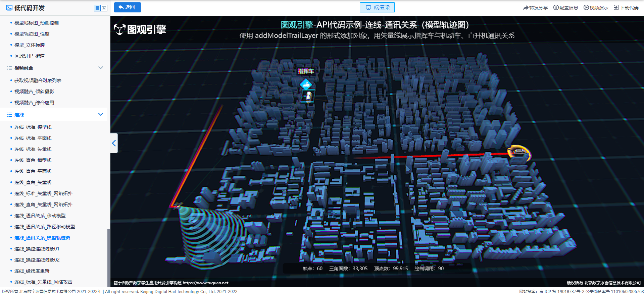The image size is (644, 294).
Task: Open 连线_直角_模型线 example
Action: click(33, 160)
